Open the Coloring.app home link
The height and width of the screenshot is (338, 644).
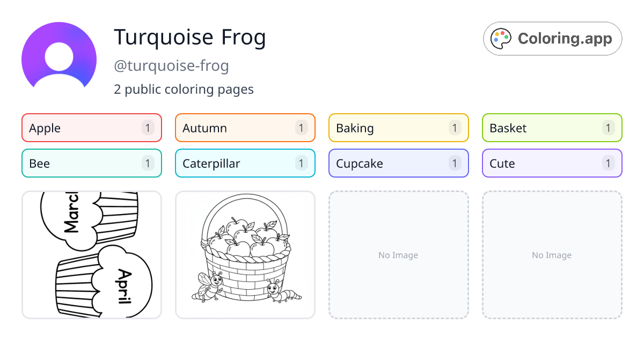coord(552,38)
